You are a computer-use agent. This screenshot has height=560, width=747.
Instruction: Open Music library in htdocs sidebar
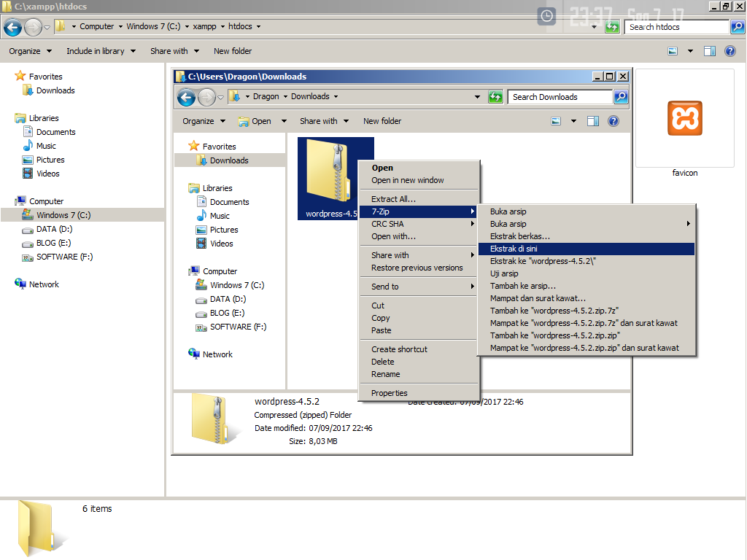46,146
